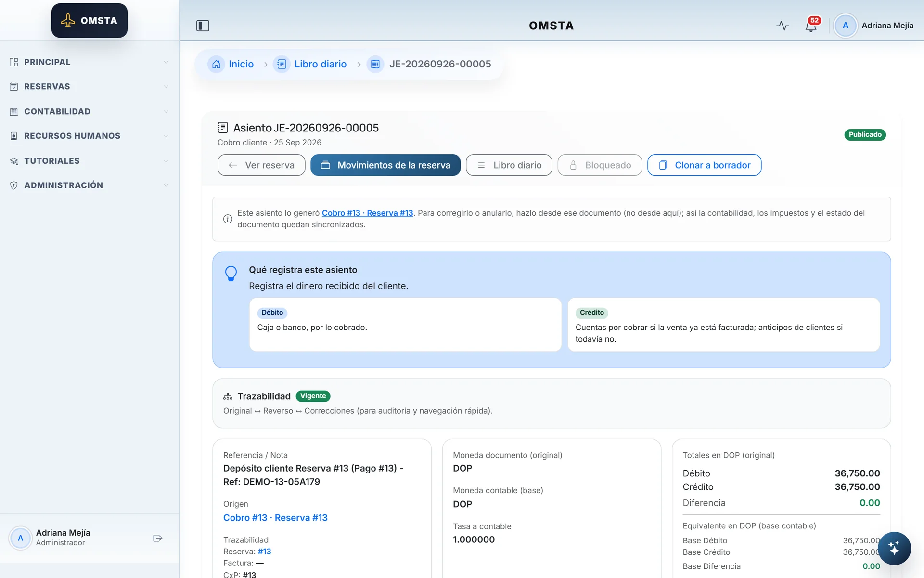
Task: Click the Crédito tag chip
Action: [591, 313]
